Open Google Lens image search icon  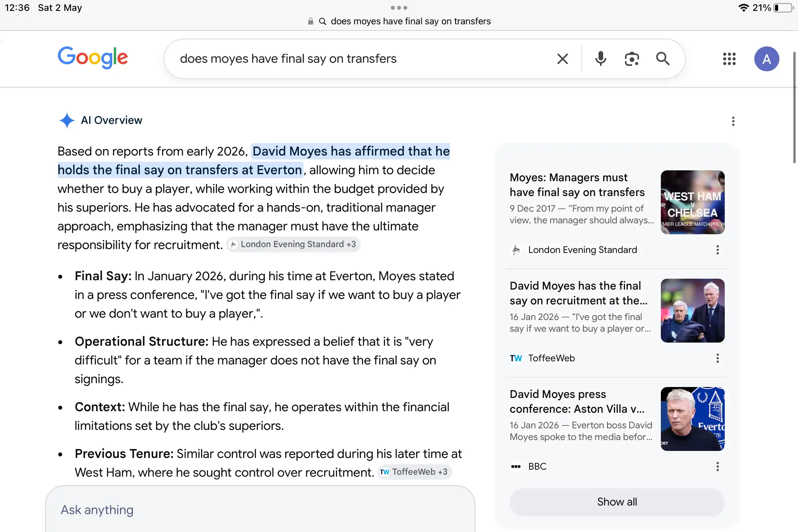[x=632, y=59]
